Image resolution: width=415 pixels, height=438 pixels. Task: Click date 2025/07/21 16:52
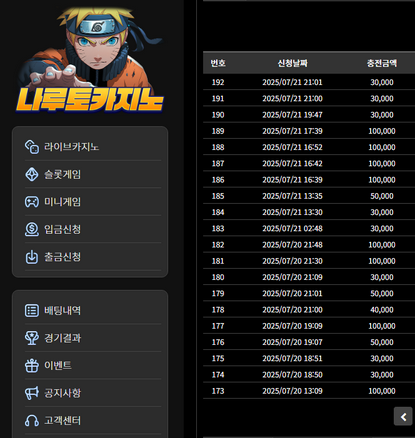tap(292, 147)
